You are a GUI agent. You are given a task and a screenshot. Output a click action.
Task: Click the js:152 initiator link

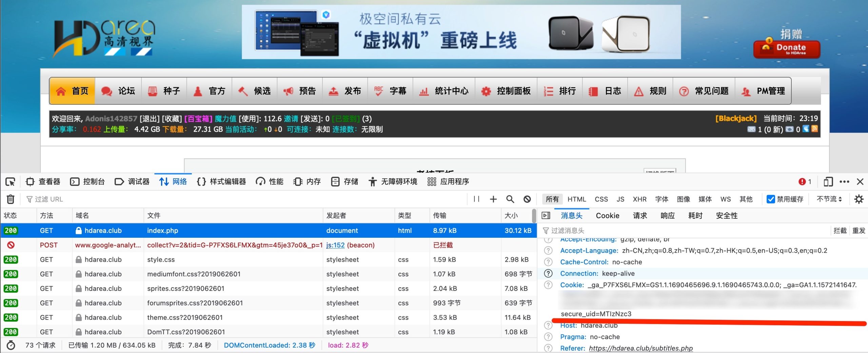[x=335, y=245]
